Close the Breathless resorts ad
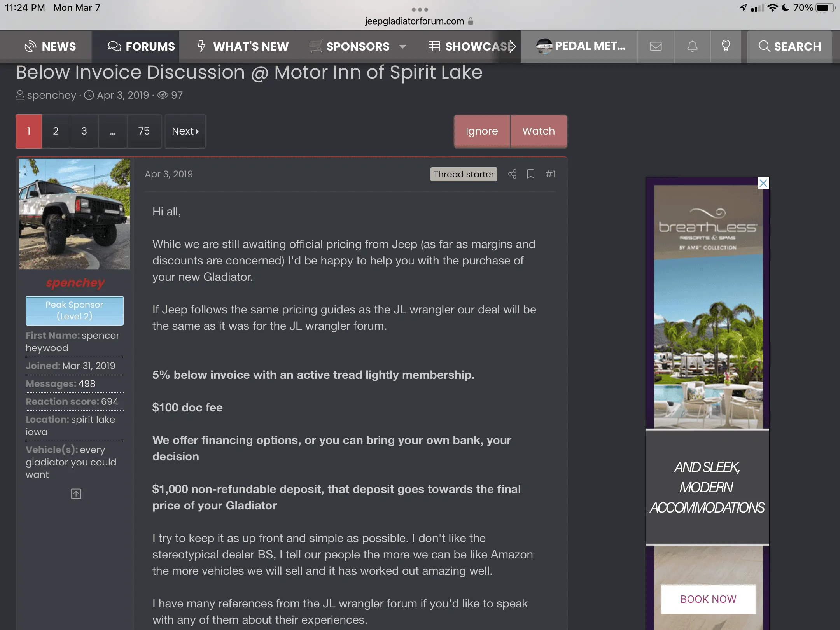The image size is (840, 630). click(x=763, y=183)
